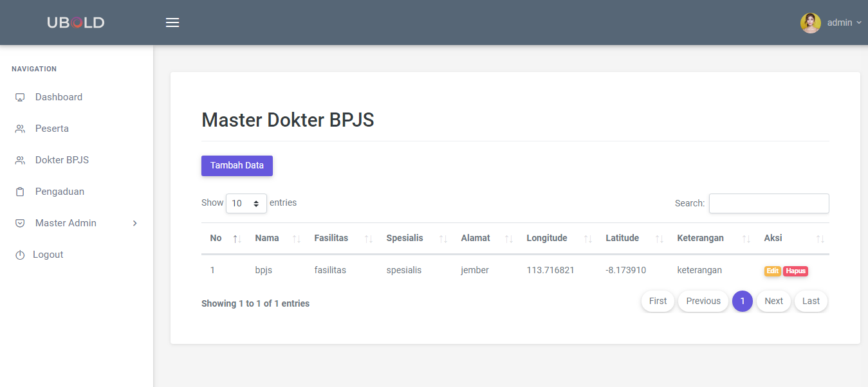Click the Latitude header text
Image resolution: width=868 pixels, height=387 pixels.
622,238
